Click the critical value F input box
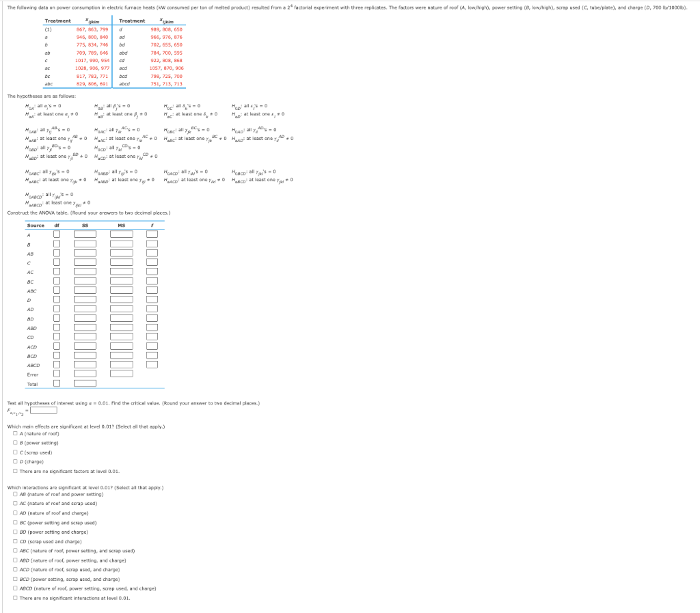700x613 pixels. (43, 411)
